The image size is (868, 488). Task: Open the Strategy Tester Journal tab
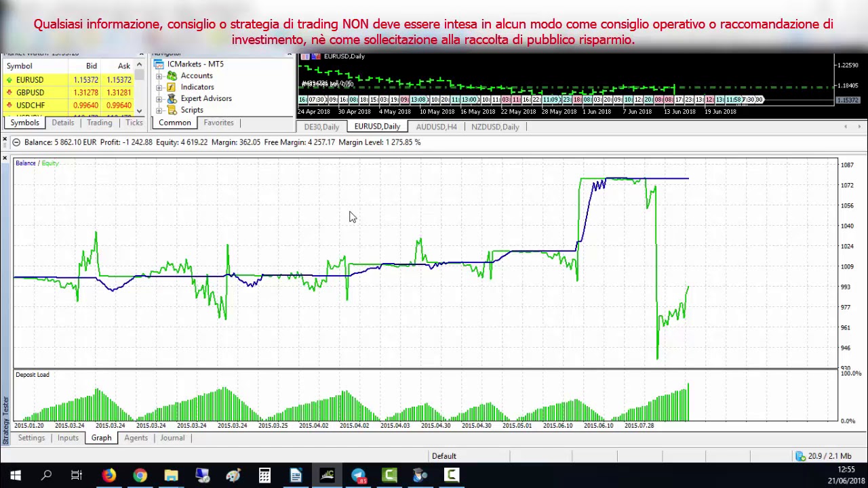(172, 438)
